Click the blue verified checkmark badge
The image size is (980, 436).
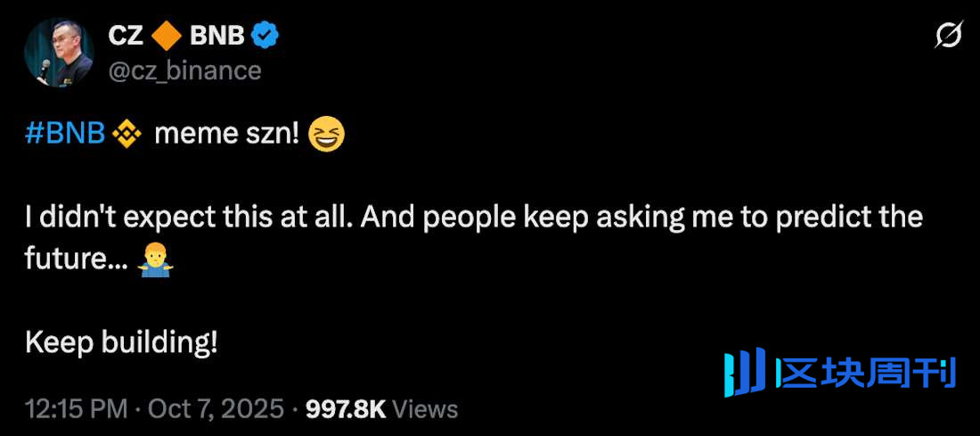(x=266, y=35)
